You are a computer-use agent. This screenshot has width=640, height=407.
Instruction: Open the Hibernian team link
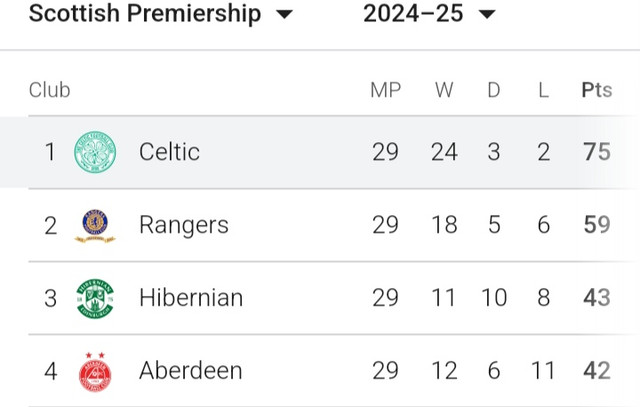point(191,298)
